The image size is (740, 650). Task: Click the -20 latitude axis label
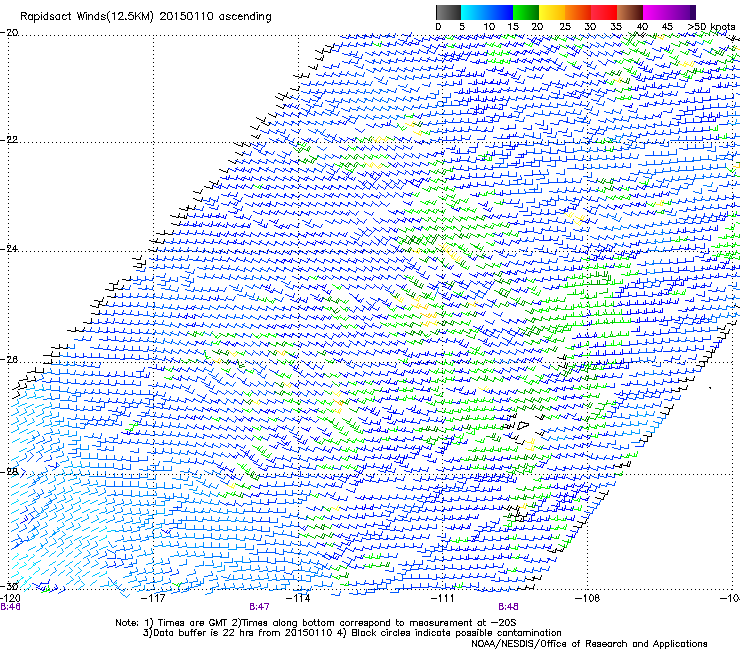click(9, 33)
